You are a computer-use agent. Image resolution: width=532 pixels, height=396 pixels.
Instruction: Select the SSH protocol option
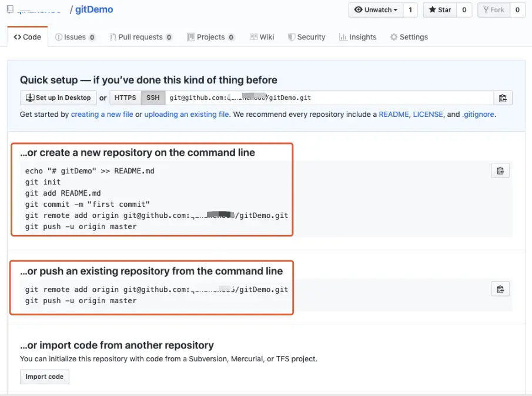pyautogui.click(x=152, y=98)
